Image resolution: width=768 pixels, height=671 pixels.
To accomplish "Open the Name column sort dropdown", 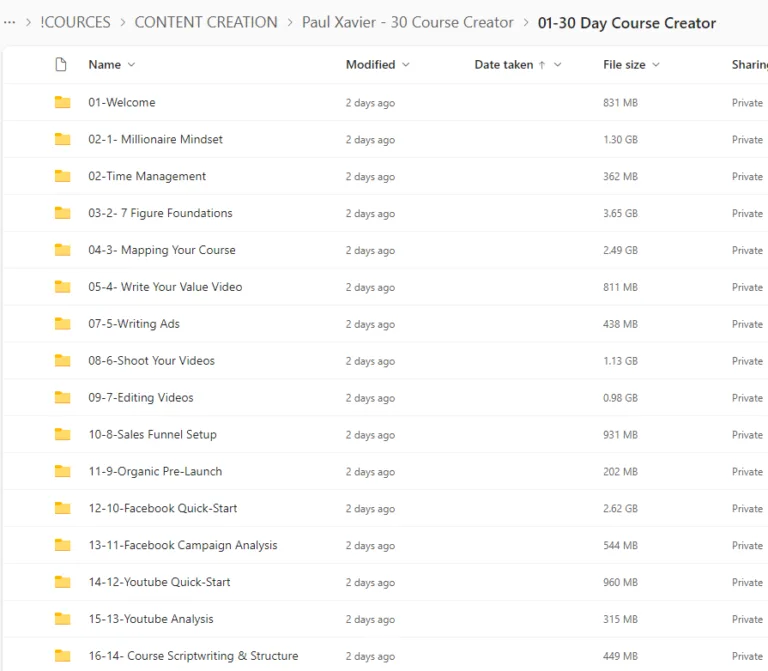I will click(x=131, y=65).
